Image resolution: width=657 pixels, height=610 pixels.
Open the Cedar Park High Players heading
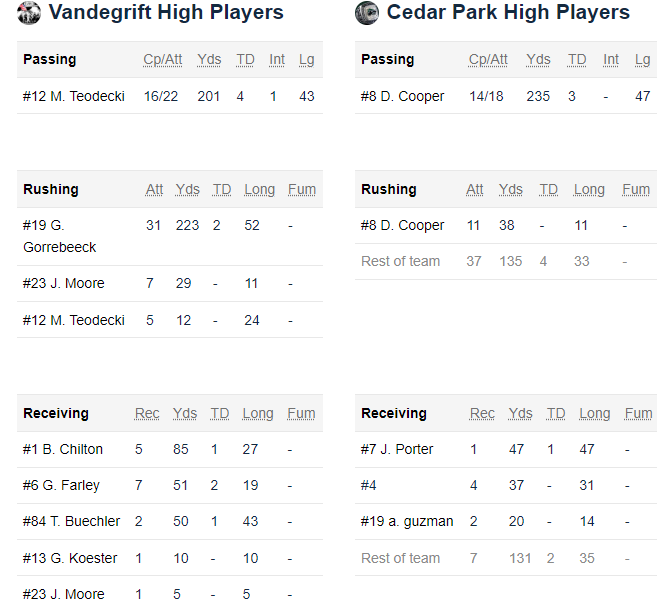click(508, 12)
